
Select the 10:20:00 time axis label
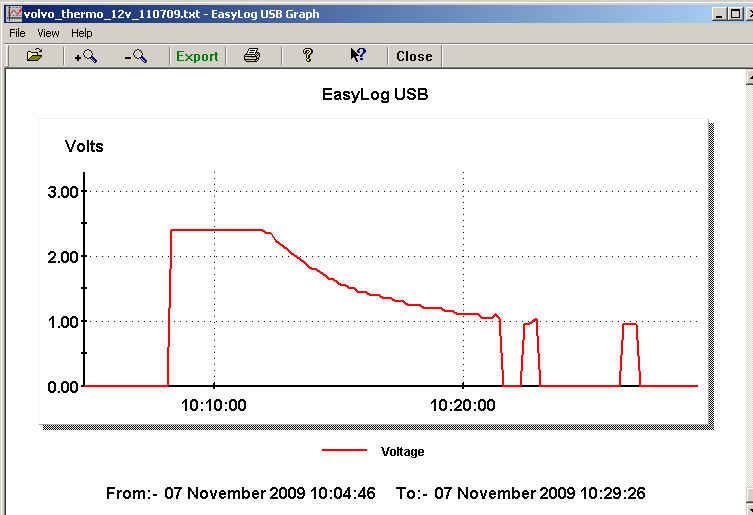pyautogui.click(x=463, y=406)
